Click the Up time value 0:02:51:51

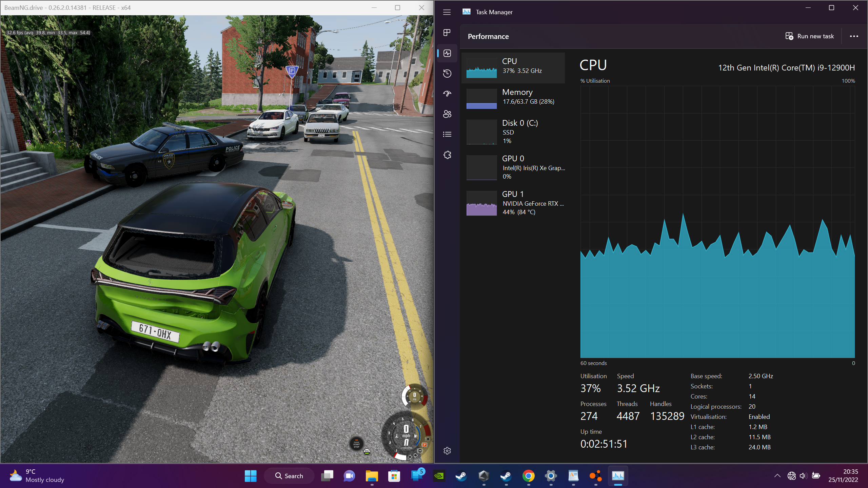coord(604,444)
